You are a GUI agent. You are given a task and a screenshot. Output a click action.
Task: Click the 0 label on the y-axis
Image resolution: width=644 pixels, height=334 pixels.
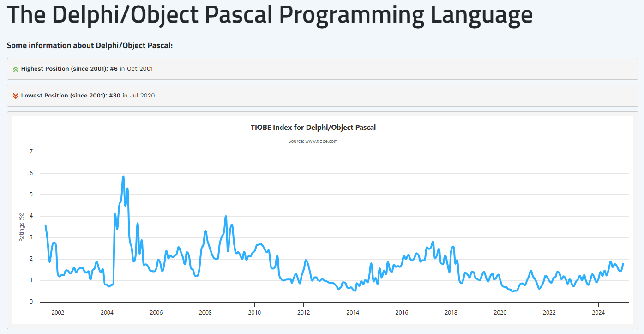[x=31, y=302]
